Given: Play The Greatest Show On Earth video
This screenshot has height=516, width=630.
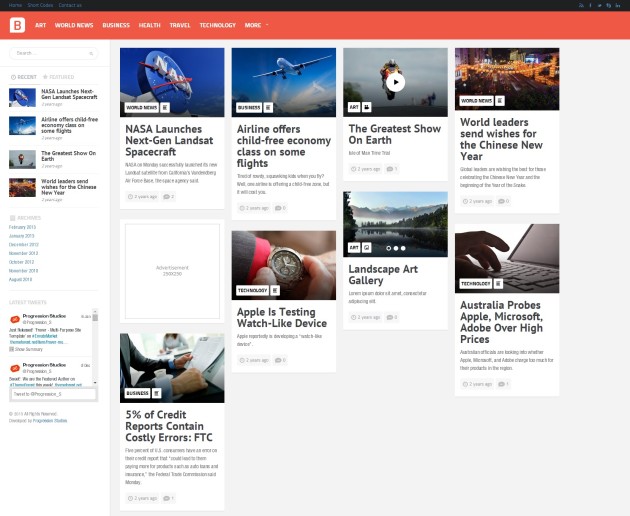Looking at the screenshot, I should tap(395, 82).
